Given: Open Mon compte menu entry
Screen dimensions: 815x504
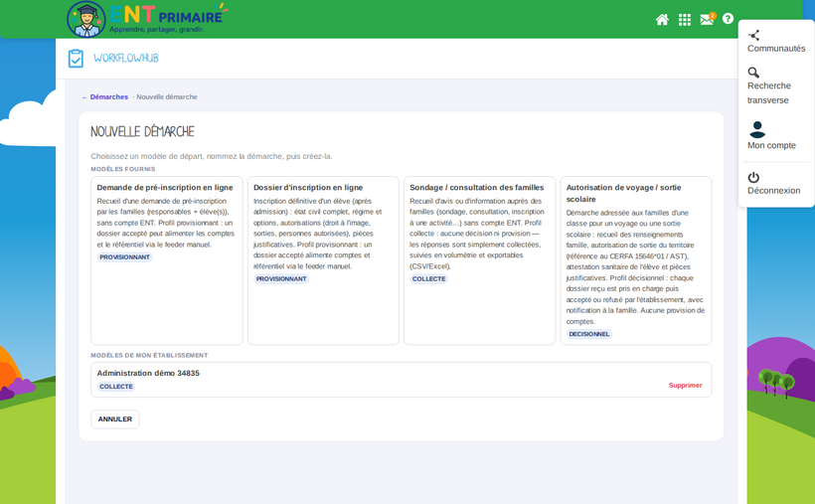Looking at the screenshot, I should point(771,145).
